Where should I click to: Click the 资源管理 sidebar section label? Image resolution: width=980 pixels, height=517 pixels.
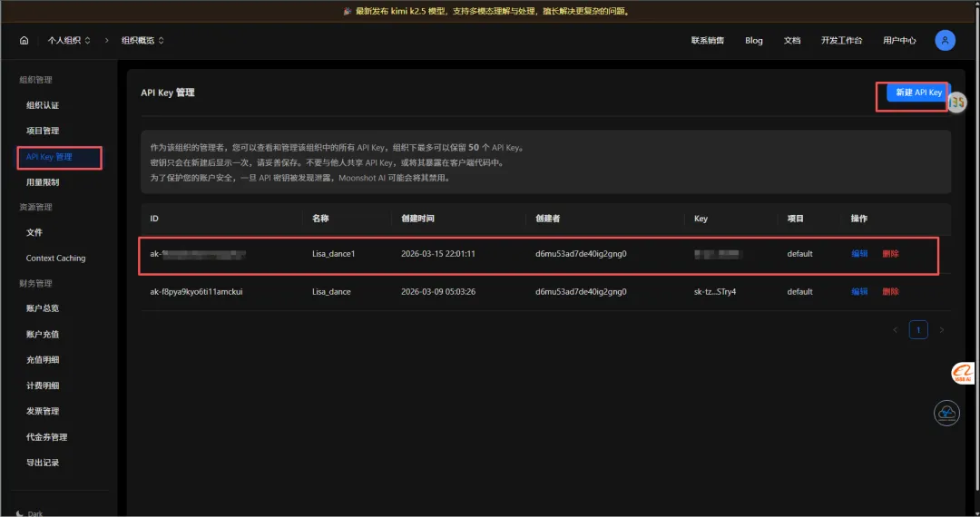coord(35,208)
